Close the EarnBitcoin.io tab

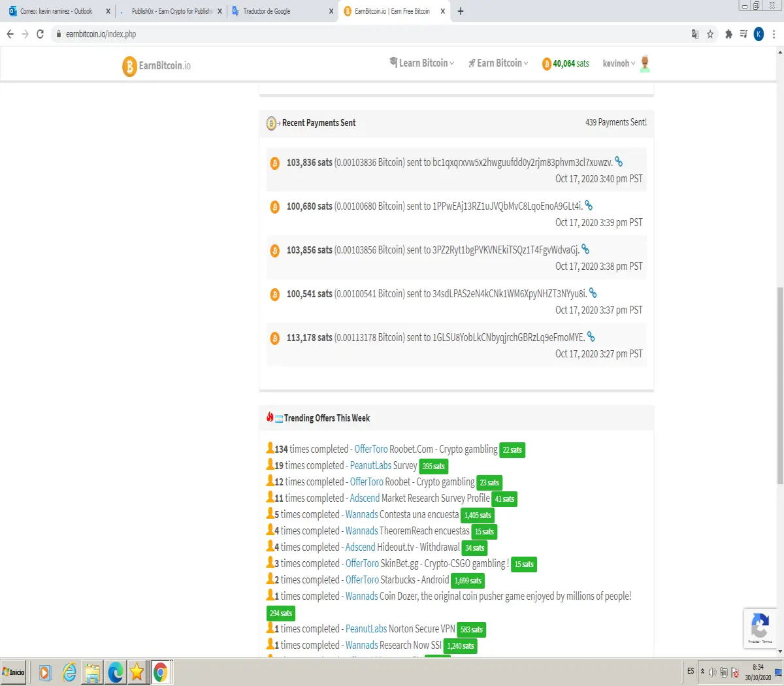[x=443, y=11]
